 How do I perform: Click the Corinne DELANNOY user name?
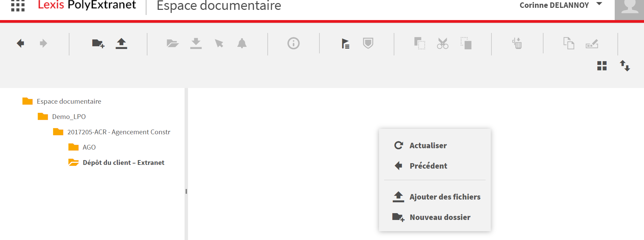tap(554, 5)
